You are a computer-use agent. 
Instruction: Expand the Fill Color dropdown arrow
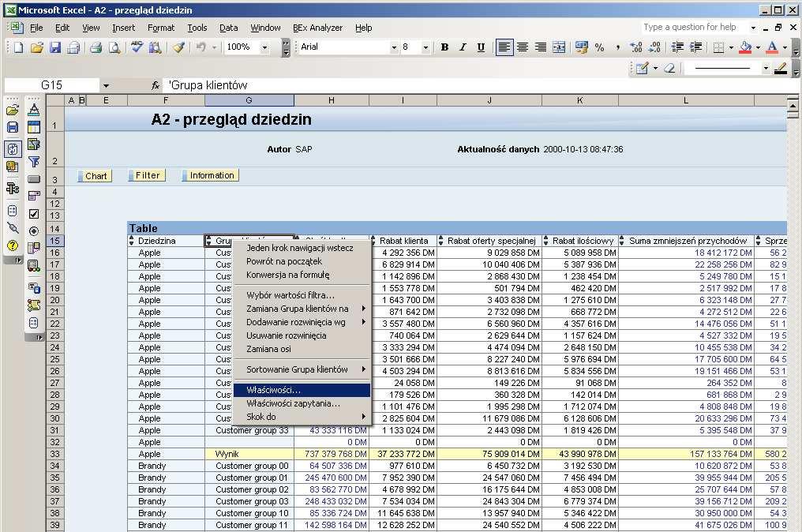point(758,47)
